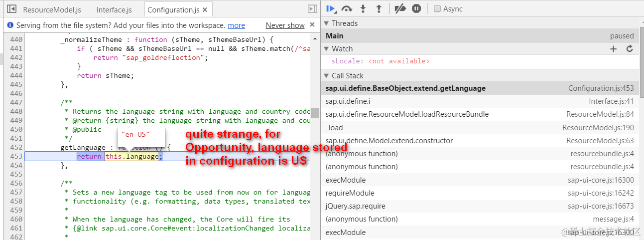Select the Main thread row
This screenshot has height=240, width=644.
pyautogui.click(x=480, y=36)
